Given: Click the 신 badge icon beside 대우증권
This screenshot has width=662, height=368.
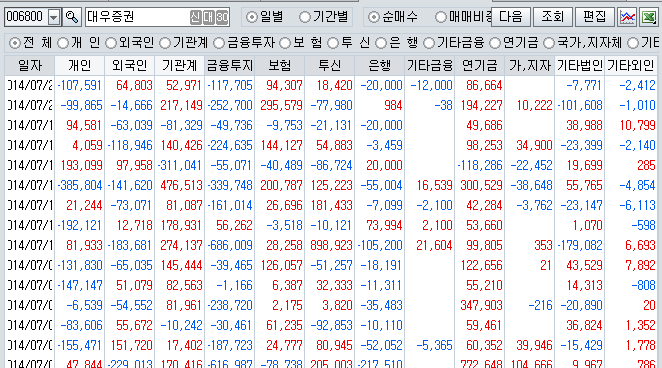Looking at the screenshot, I should [x=195, y=17].
